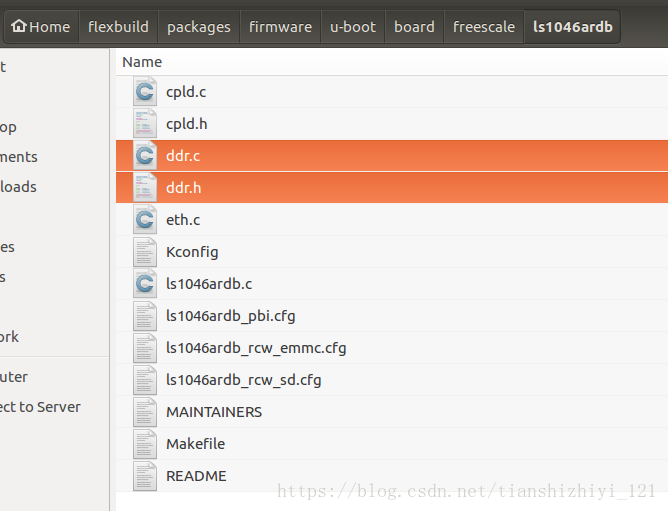Select the ls1046ardb_rcw_sd.cfg entry
Screen dimensions: 668x511
pos(244,380)
